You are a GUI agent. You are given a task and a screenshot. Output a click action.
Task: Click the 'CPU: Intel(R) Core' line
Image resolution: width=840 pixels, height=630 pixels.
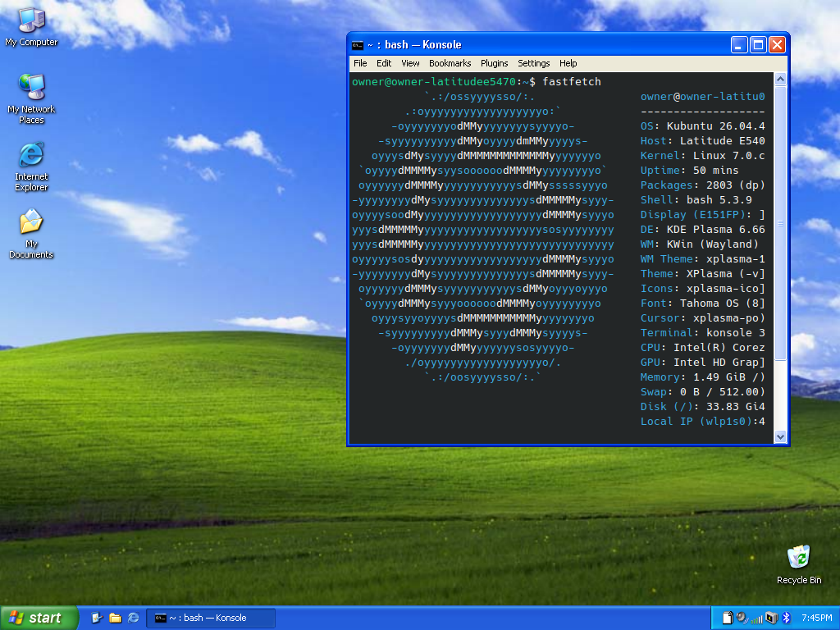click(x=702, y=348)
